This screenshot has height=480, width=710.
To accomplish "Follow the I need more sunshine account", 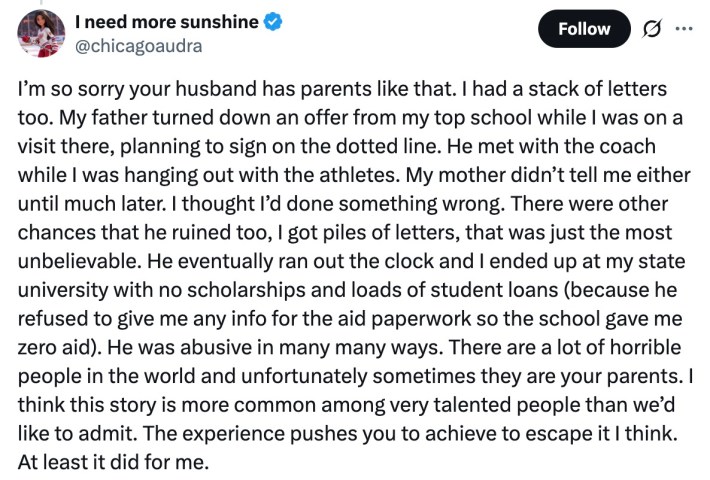I will (x=584, y=28).
